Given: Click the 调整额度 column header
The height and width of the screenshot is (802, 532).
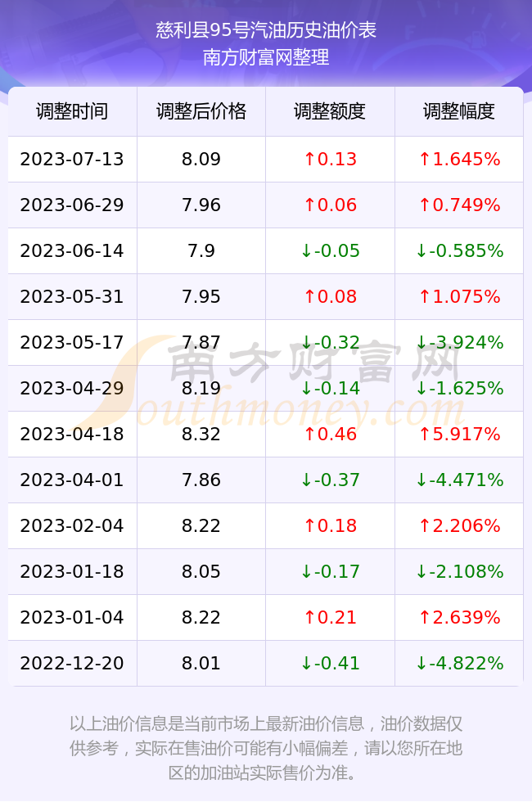Looking at the screenshot, I should [330, 111].
